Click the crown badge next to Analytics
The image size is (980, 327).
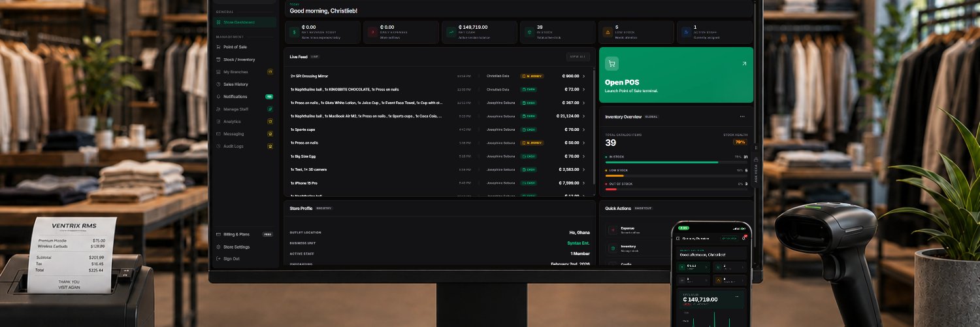[x=270, y=122]
